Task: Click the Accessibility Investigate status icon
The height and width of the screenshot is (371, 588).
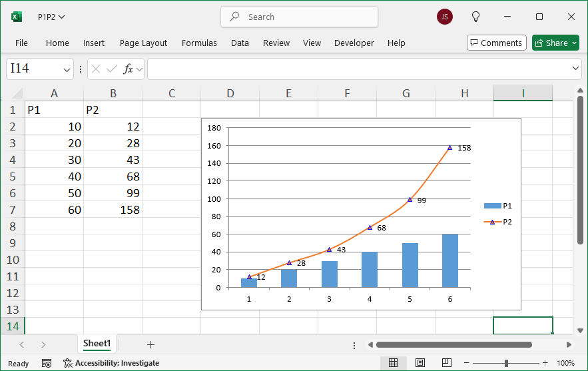Action: (111, 363)
